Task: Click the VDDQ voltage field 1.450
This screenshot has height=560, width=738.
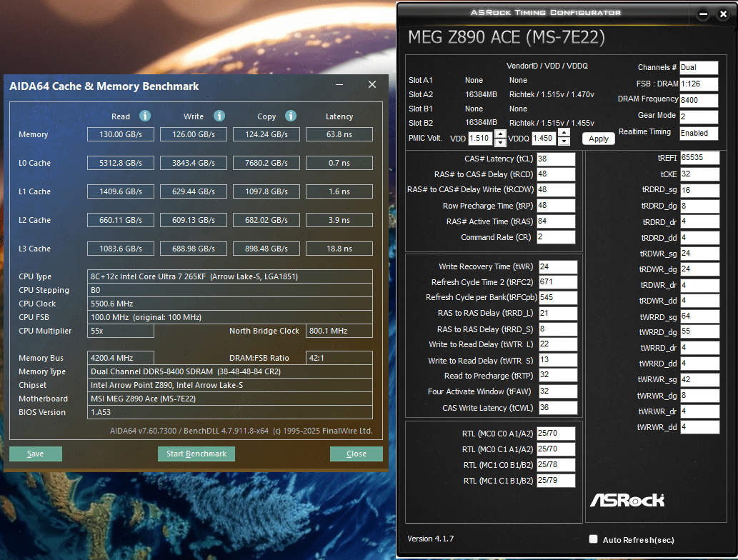Action: tap(544, 139)
